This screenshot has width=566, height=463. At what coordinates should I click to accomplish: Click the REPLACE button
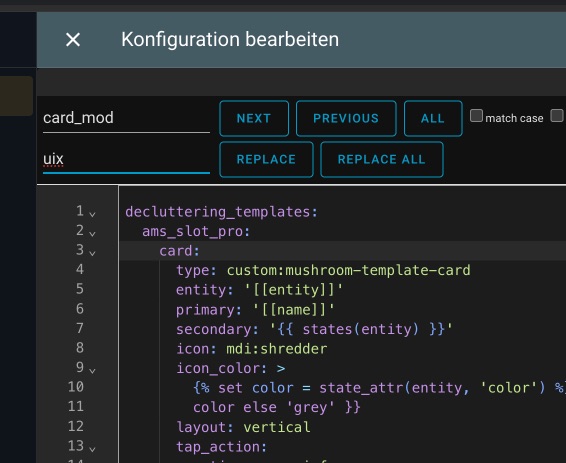(266, 160)
